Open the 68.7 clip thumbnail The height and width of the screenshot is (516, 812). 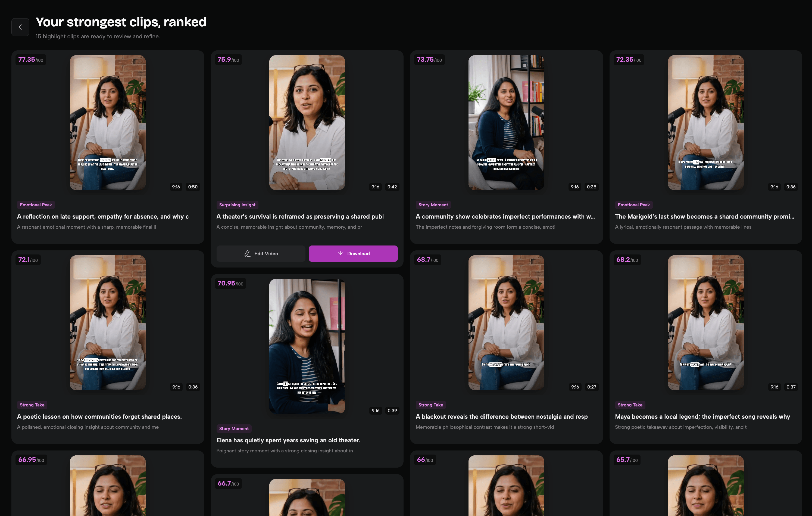coord(506,322)
